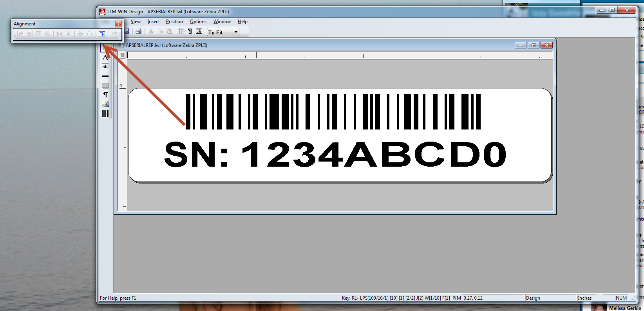Click the 'Design' status bar field
Viewport: 644px width, 311px height.
tap(550, 298)
